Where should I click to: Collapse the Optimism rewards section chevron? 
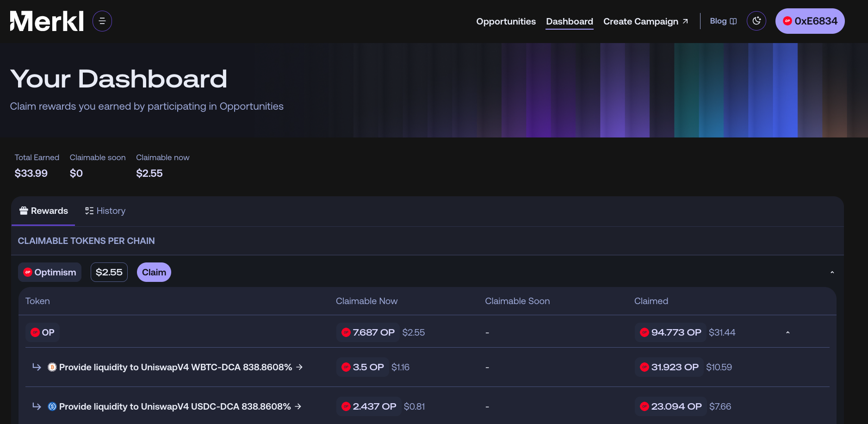832,272
